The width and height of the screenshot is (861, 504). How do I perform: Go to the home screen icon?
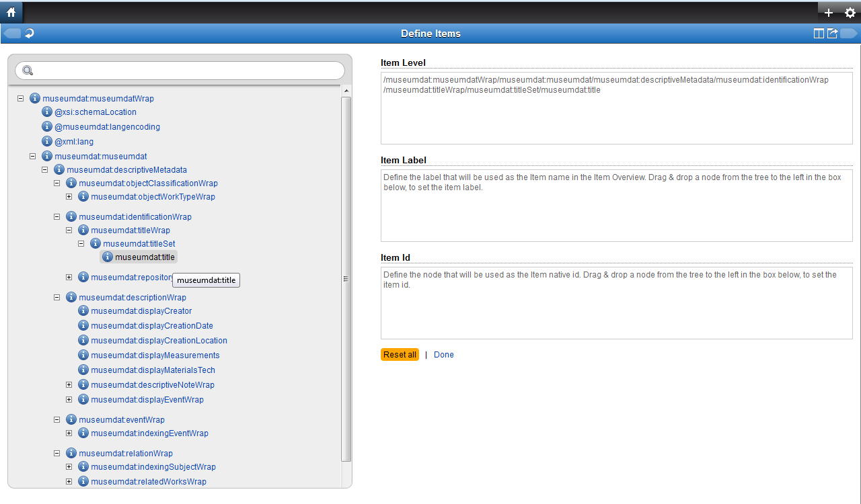(x=11, y=12)
